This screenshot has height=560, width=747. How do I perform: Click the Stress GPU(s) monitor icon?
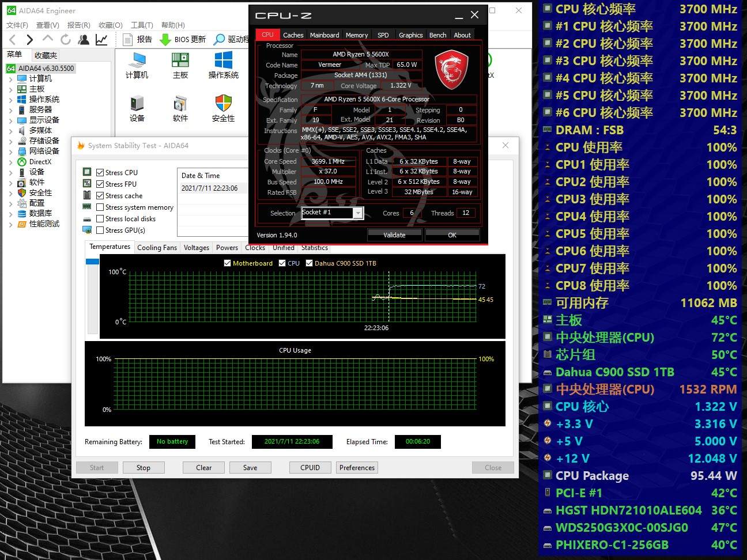click(x=87, y=230)
